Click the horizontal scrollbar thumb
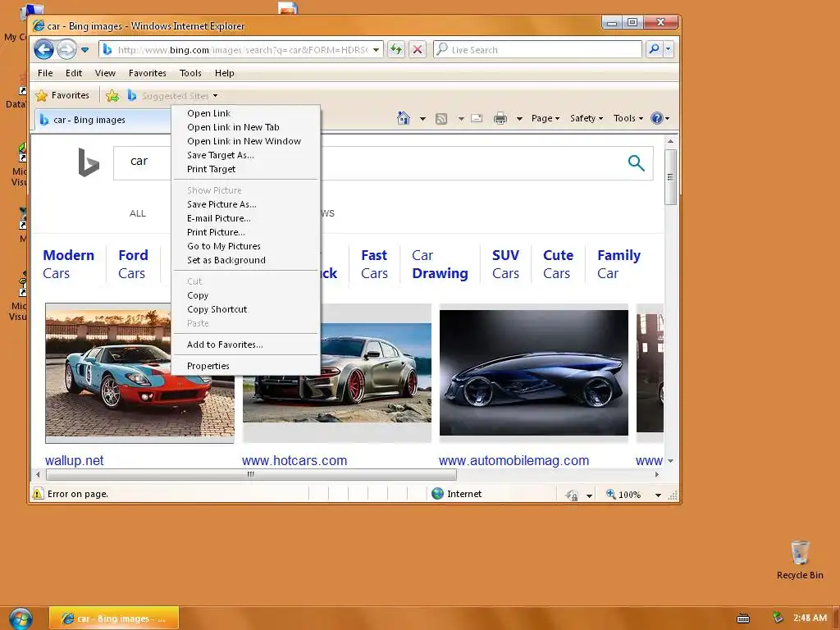This screenshot has width=840, height=630. [251, 474]
